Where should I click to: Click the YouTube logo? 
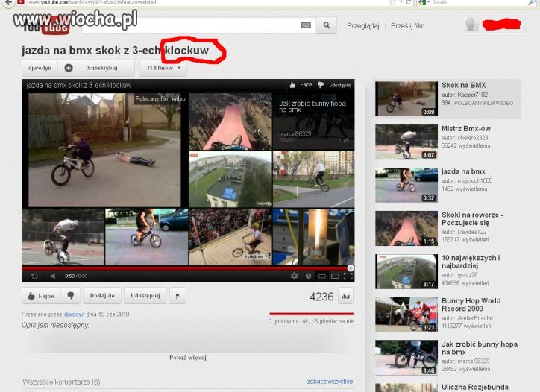point(46,25)
